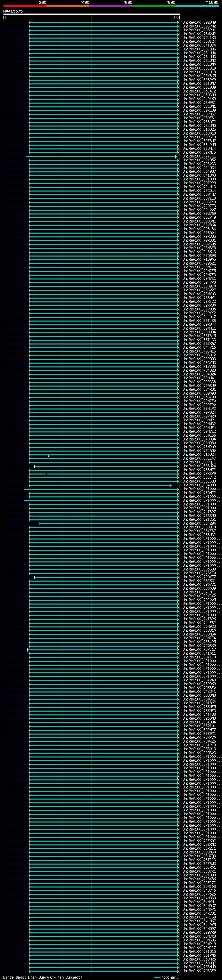Choose hit UniRef100_A5C4C2
This screenshot has width=222, height=980.
pyautogui.click(x=199, y=91)
